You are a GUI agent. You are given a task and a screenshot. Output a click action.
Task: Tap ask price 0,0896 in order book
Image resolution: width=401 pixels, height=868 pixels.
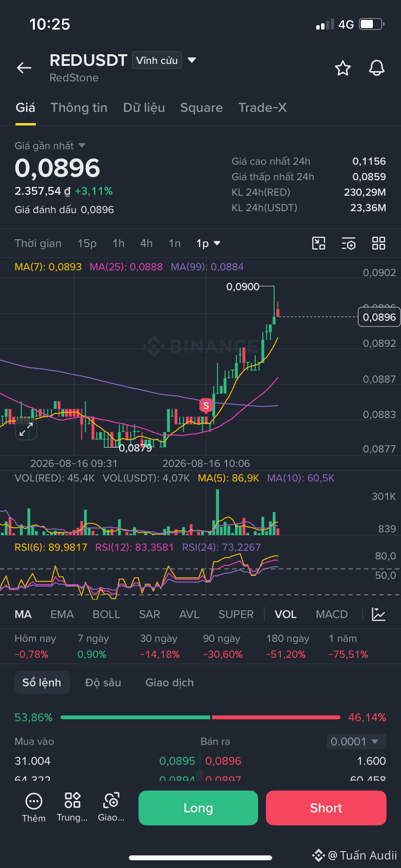pyautogui.click(x=223, y=761)
